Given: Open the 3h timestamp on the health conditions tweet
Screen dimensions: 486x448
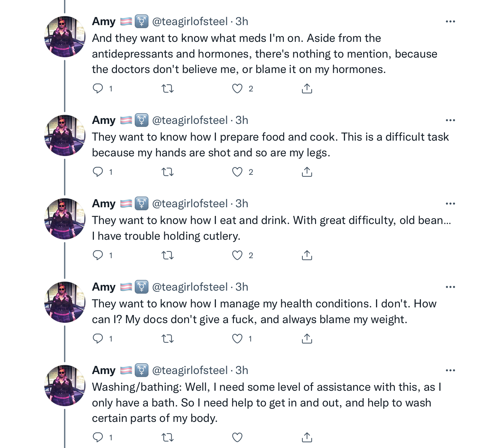Looking at the screenshot, I should pos(242,287).
